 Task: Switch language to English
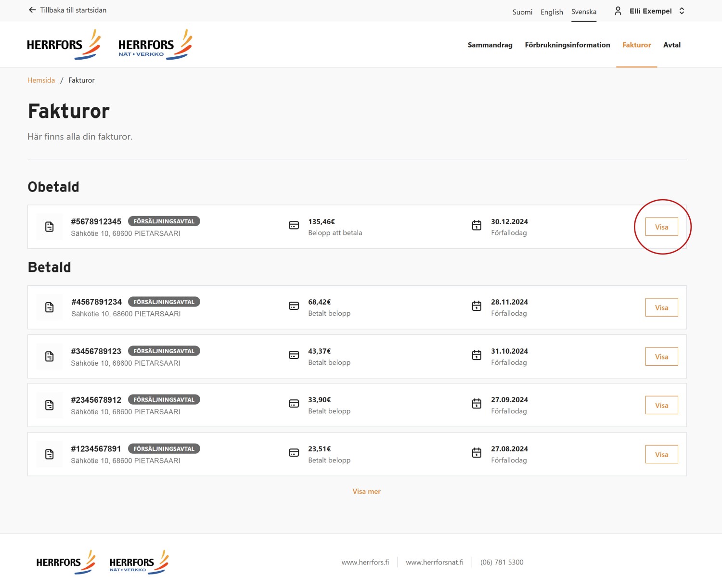[552, 12]
